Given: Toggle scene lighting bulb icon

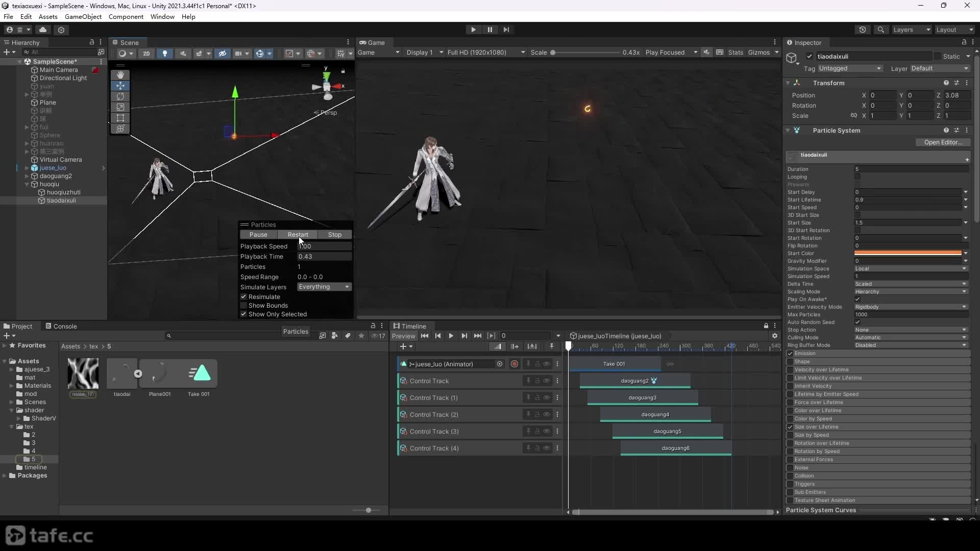Looking at the screenshot, I should [x=165, y=53].
